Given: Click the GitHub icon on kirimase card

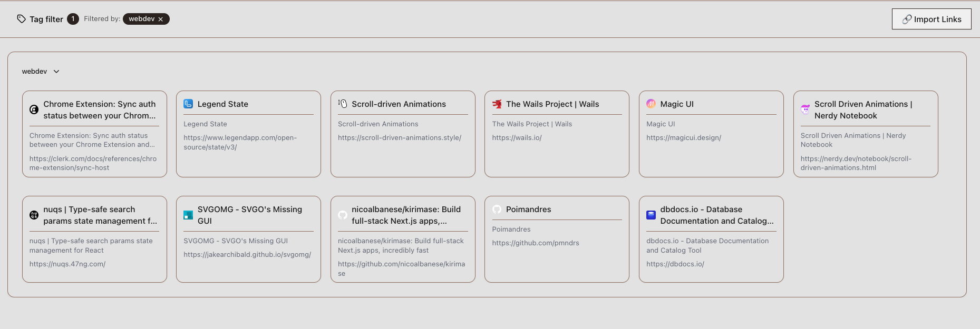Looking at the screenshot, I should coord(343,215).
